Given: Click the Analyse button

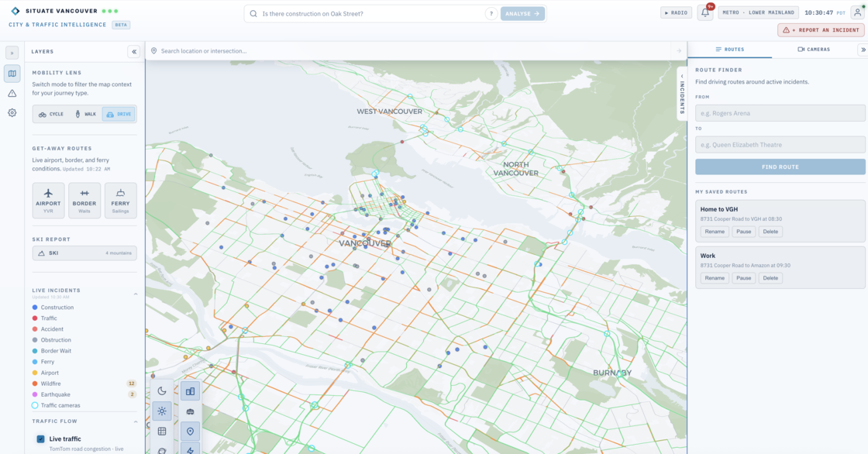Looking at the screenshot, I should click(x=522, y=14).
